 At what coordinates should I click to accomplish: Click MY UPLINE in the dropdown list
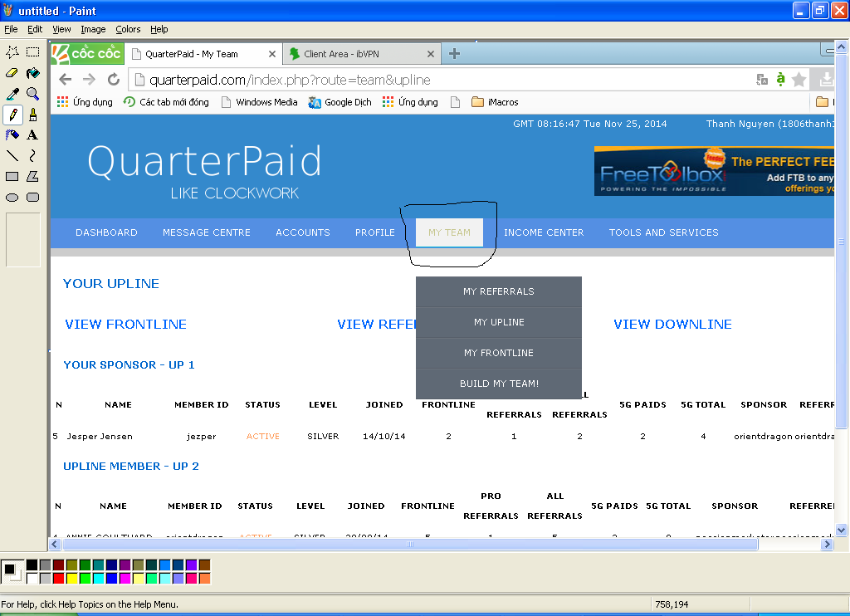click(x=499, y=323)
